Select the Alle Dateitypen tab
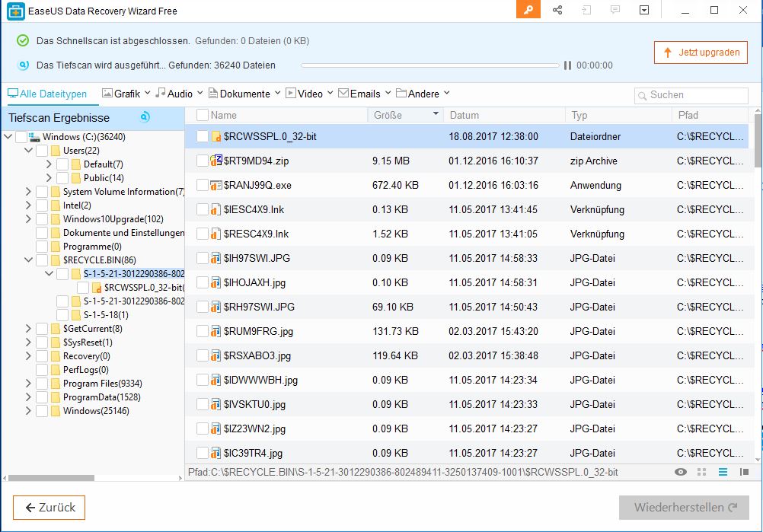763x532 pixels. pos(47,94)
